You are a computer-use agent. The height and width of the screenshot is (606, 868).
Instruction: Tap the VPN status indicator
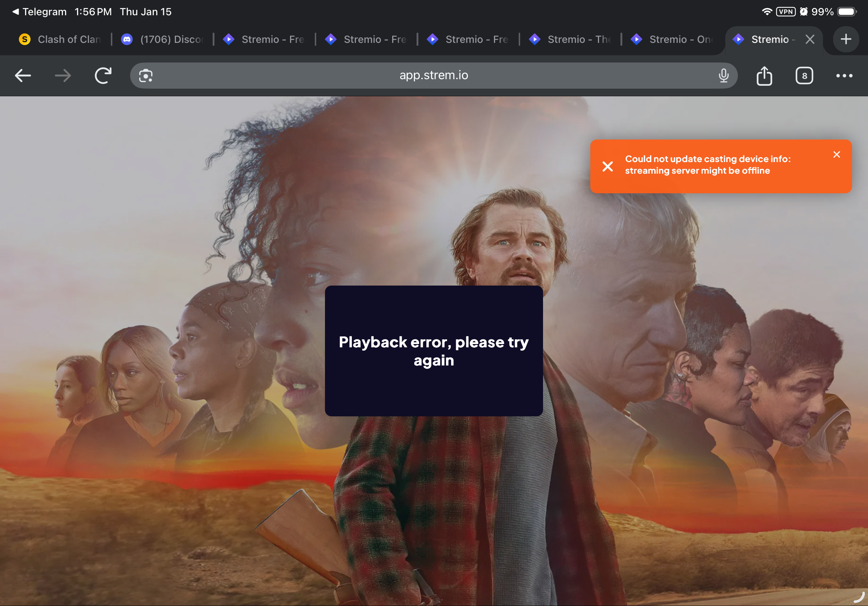coord(785,12)
